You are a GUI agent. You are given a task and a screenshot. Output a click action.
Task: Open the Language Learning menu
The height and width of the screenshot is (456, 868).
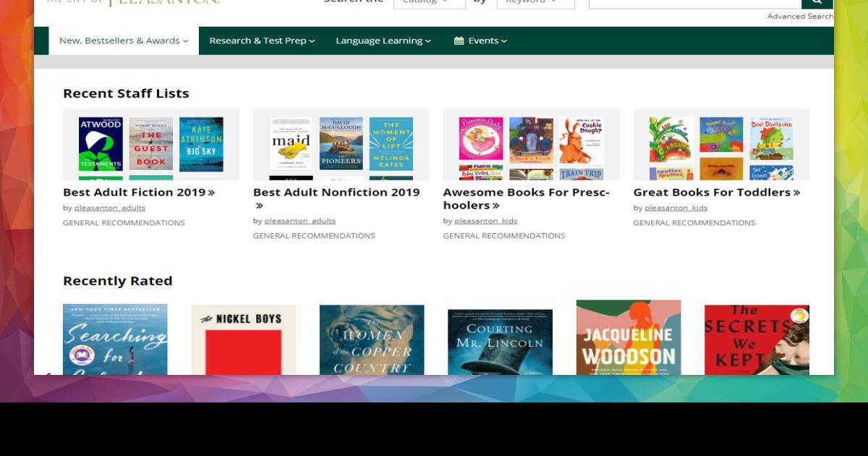pos(383,41)
